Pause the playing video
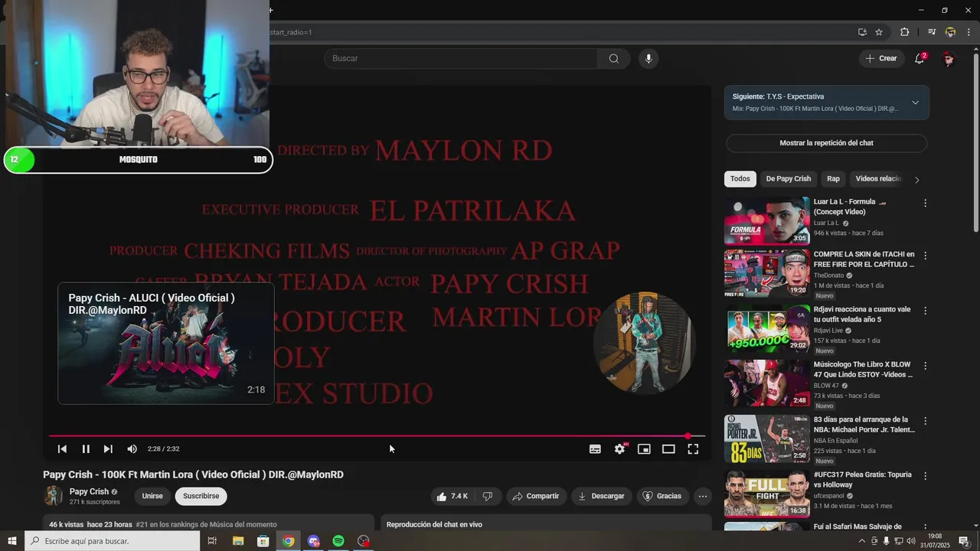 point(86,449)
